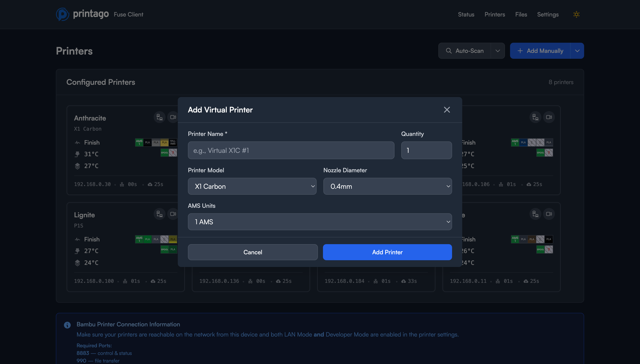Image resolution: width=640 pixels, height=364 pixels.
Task: Expand the Add Manually split-button chevron
Action: (577, 51)
